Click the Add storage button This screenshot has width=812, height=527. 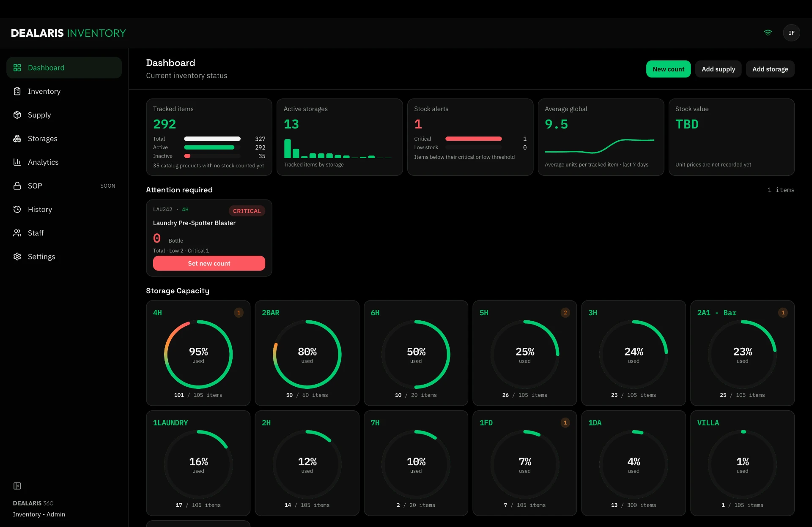pos(770,69)
